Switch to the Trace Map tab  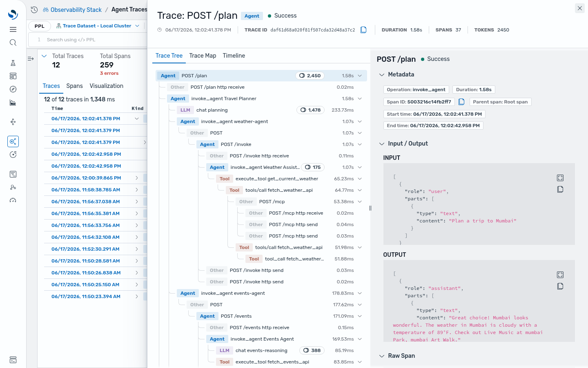point(203,56)
